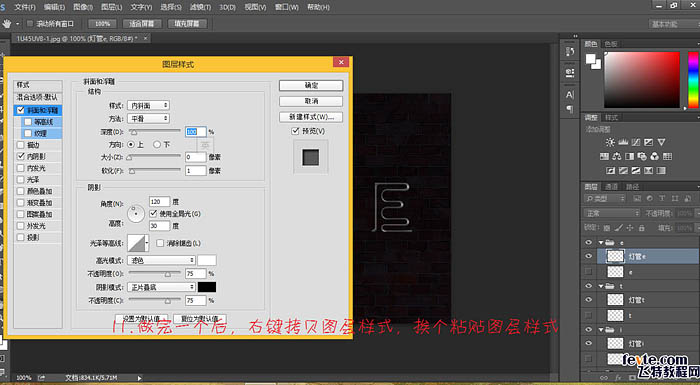Open the 文件(F) menu
Image resolution: width=700 pixels, height=385 pixels.
click(25, 7)
